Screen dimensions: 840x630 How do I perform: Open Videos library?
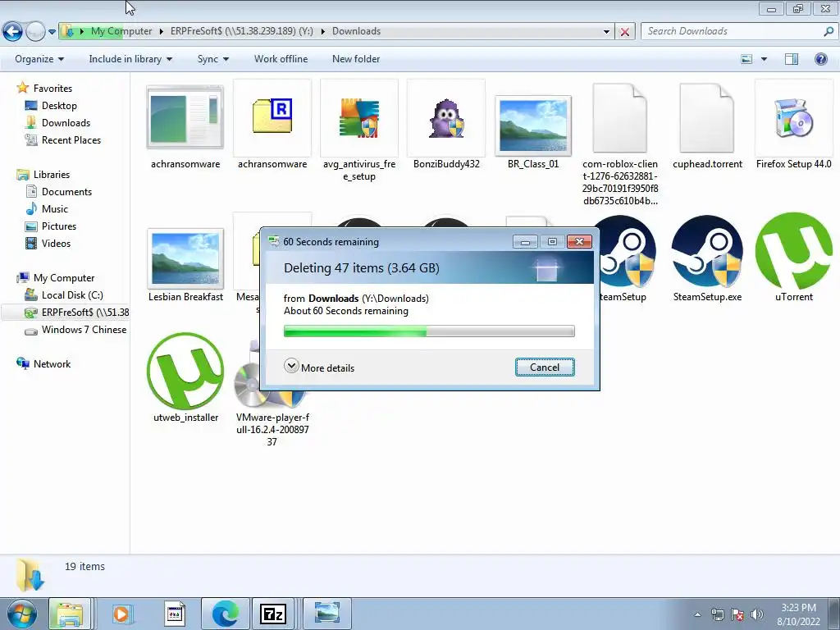56,243
